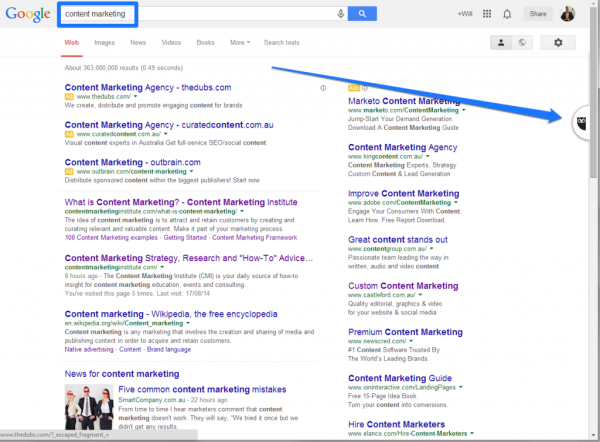Expand the More search categories dropdown

pos(239,43)
